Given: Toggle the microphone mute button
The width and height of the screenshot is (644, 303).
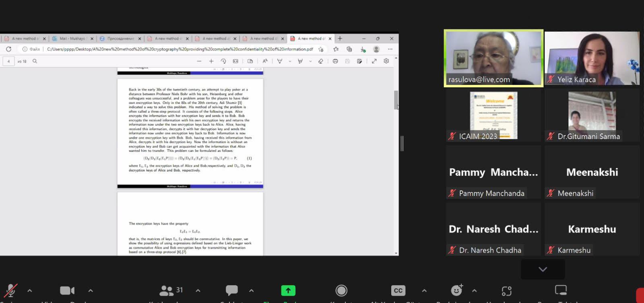Looking at the screenshot, I should click(11, 290).
